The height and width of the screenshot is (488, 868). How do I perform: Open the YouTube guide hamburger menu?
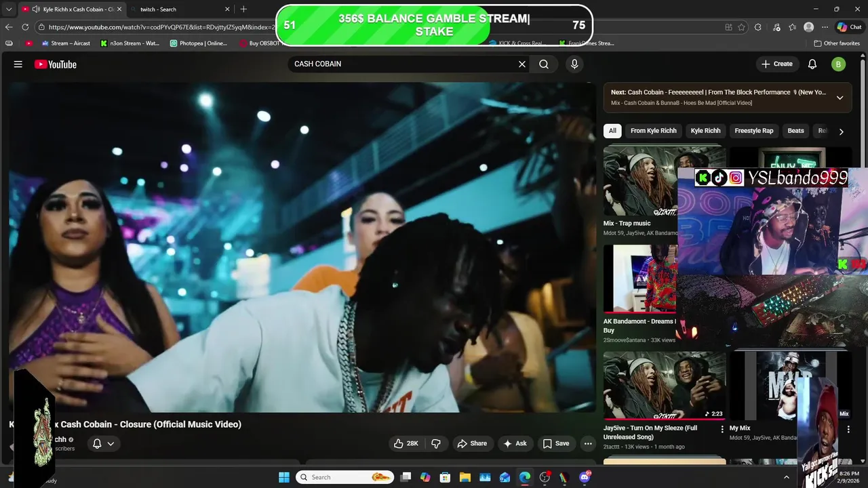pos(18,64)
